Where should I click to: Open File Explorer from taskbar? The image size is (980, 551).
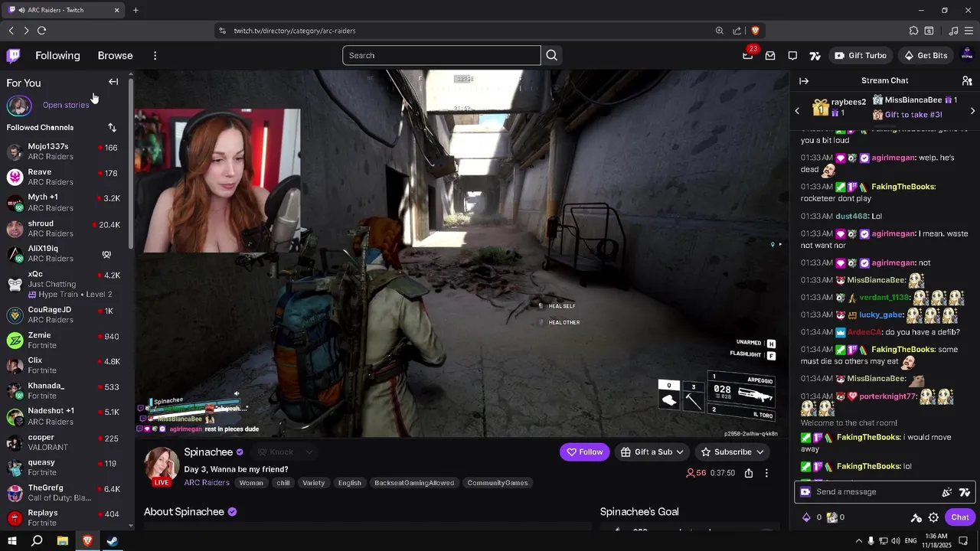(x=62, y=541)
